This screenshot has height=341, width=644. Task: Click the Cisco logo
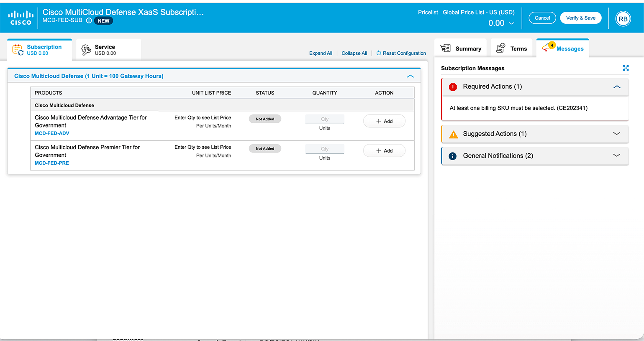click(21, 18)
